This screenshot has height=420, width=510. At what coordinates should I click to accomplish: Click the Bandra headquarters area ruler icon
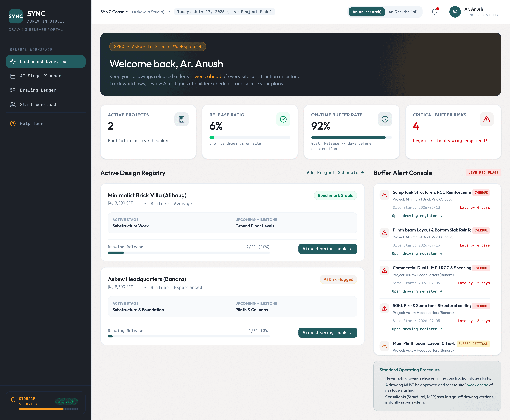click(x=111, y=287)
